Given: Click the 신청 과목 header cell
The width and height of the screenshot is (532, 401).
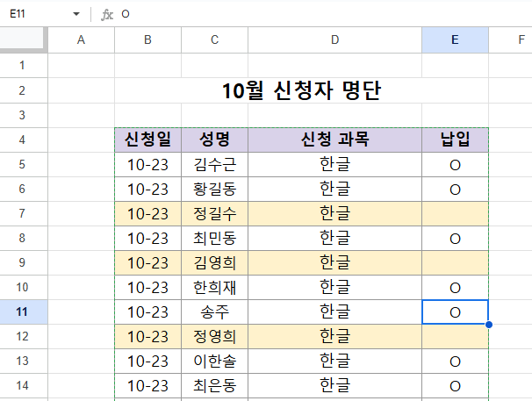Looking at the screenshot, I should coord(334,140).
